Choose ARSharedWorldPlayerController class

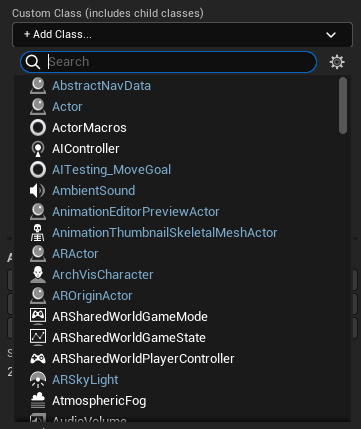143,359
